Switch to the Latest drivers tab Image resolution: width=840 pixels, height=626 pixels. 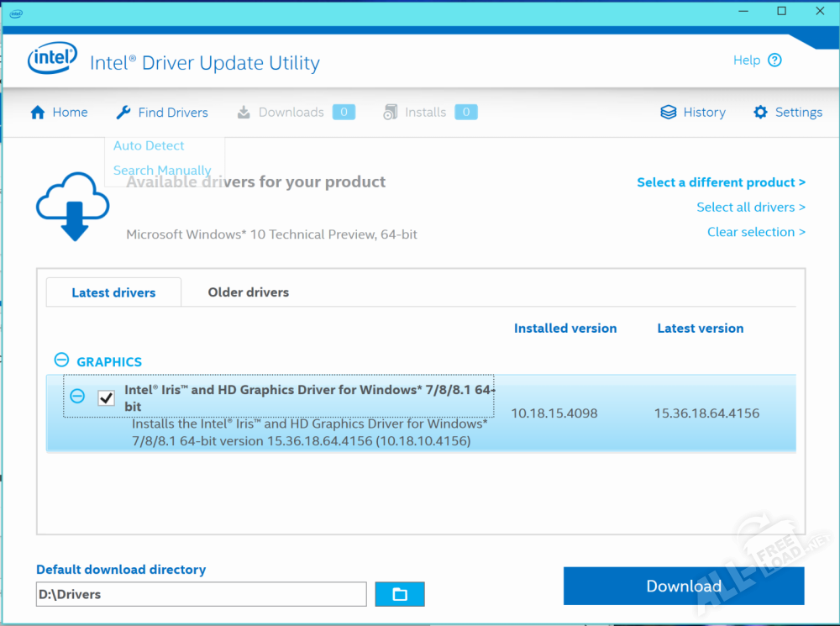click(113, 292)
